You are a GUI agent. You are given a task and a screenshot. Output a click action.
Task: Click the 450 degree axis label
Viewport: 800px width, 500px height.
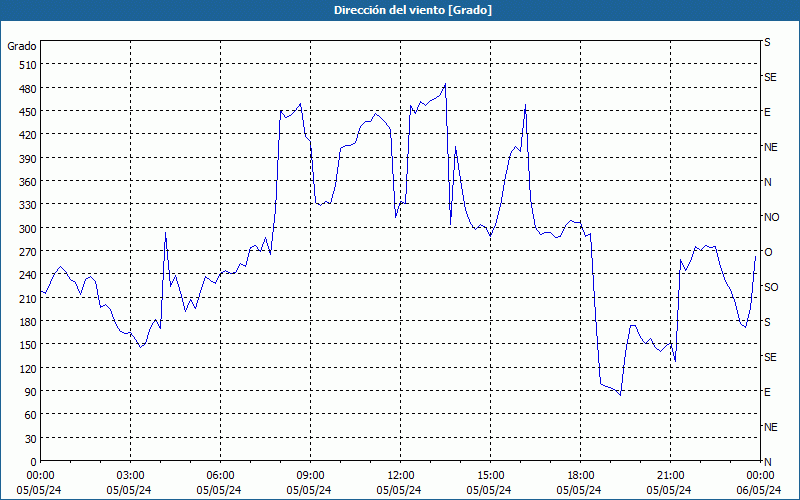click(28, 112)
